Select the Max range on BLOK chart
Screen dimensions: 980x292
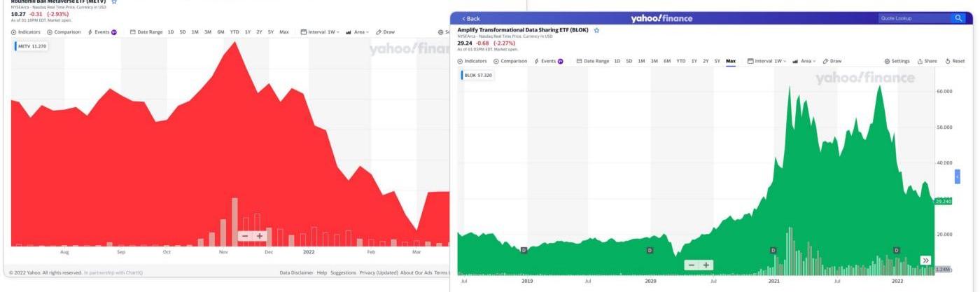[x=731, y=61]
